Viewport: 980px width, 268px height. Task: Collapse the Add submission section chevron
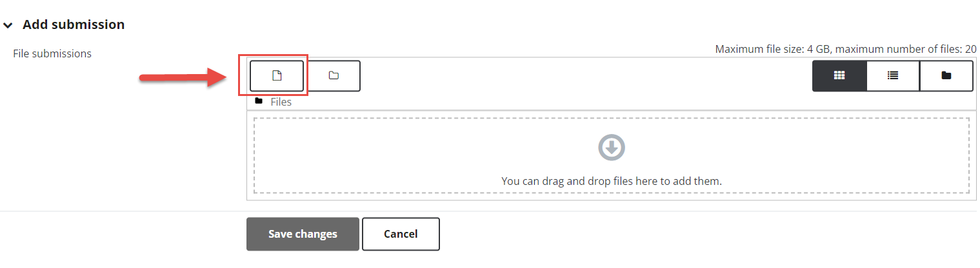click(8, 25)
